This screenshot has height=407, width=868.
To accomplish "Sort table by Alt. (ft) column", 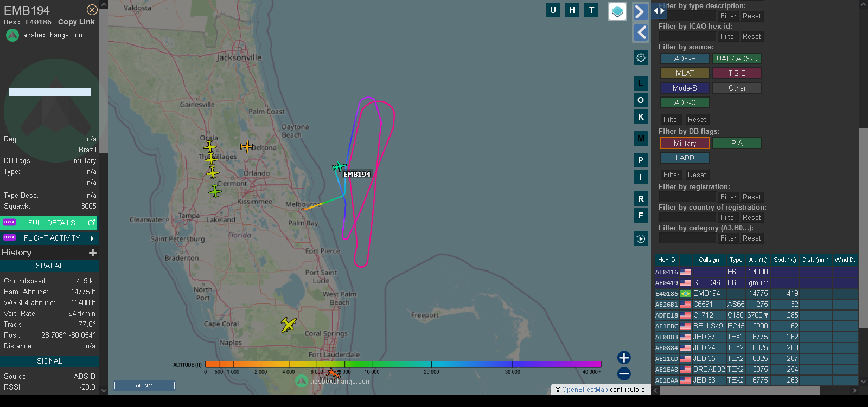I will tap(758, 260).
